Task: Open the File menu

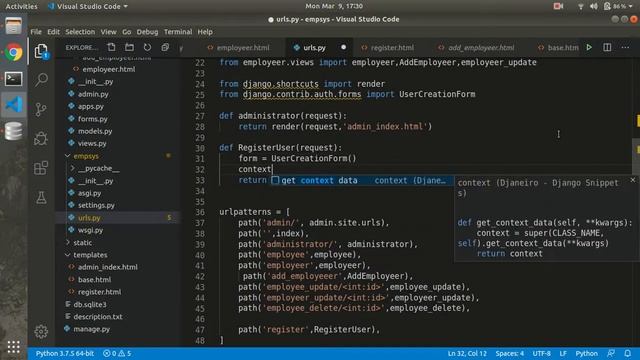Action: [x=36, y=32]
